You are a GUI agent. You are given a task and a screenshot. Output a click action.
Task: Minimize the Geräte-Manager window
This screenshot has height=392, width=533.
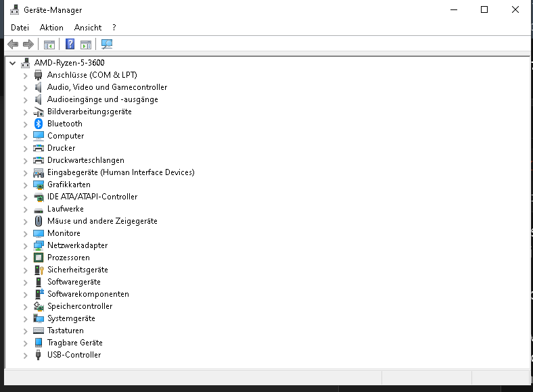tap(454, 10)
